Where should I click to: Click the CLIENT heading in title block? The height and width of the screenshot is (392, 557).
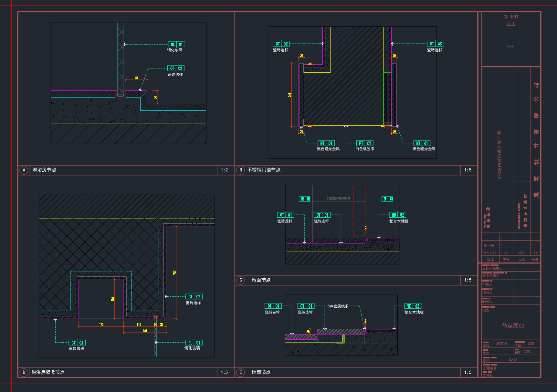coord(511,17)
